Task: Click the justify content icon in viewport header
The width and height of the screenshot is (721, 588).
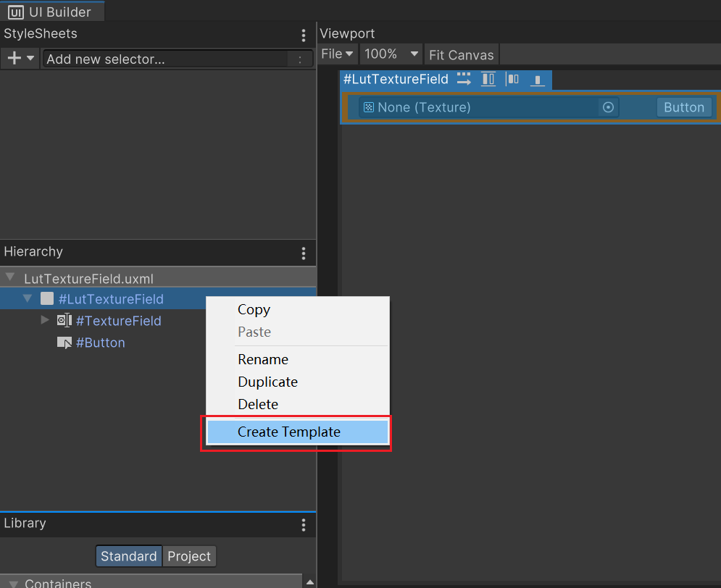Action: click(x=513, y=79)
